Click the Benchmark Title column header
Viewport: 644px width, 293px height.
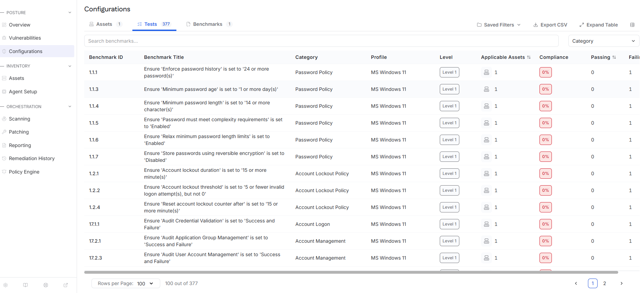(164, 57)
